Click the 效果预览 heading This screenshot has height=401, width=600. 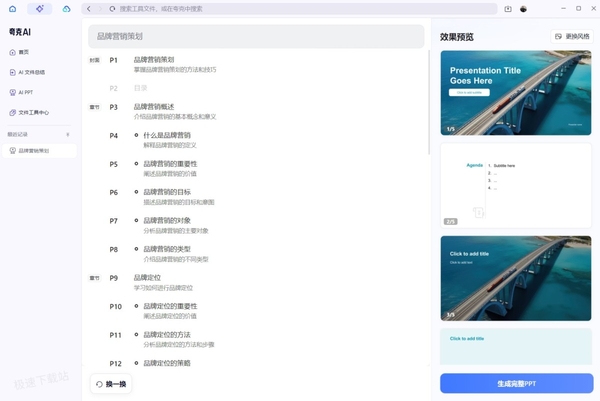click(x=457, y=37)
